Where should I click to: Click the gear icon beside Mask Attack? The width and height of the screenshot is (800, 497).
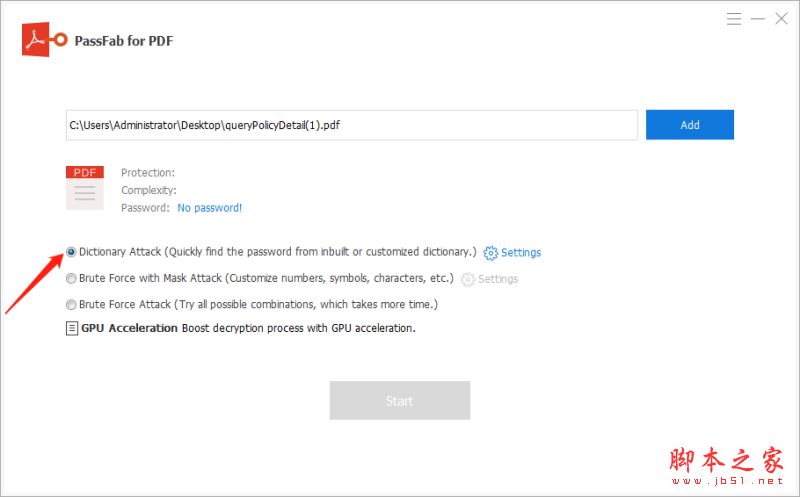(x=467, y=279)
